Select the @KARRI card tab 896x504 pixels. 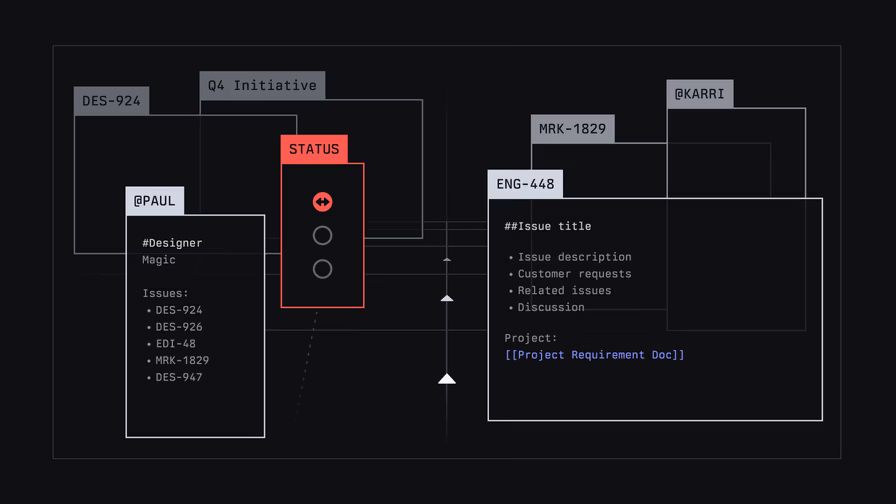pos(699,94)
